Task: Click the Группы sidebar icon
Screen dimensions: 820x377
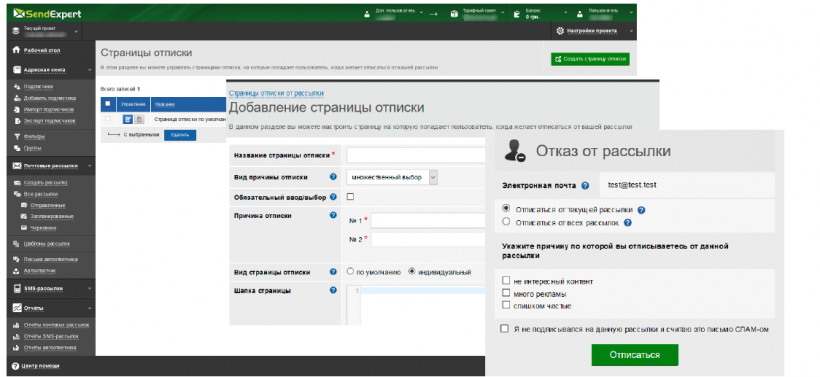Action: (17, 148)
